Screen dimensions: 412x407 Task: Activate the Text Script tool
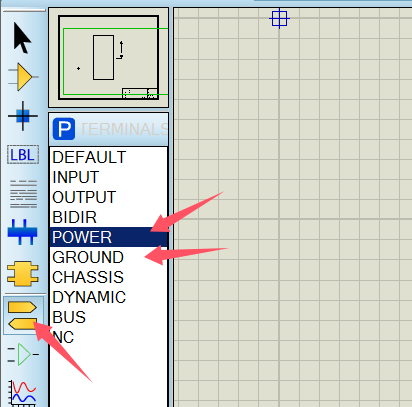tap(23, 194)
